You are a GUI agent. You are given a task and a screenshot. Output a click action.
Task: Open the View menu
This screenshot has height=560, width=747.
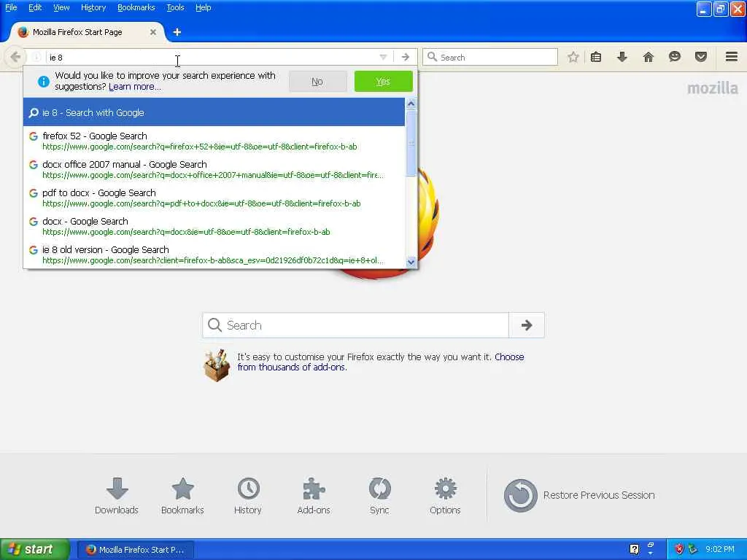click(x=61, y=7)
